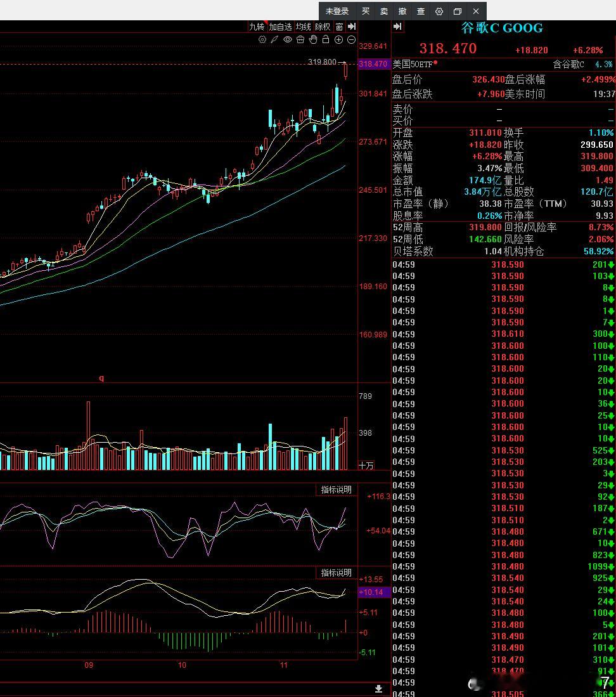Viewport: 616px width, 697px height.
Task: Click the 查 query button
Action: click(x=421, y=11)
